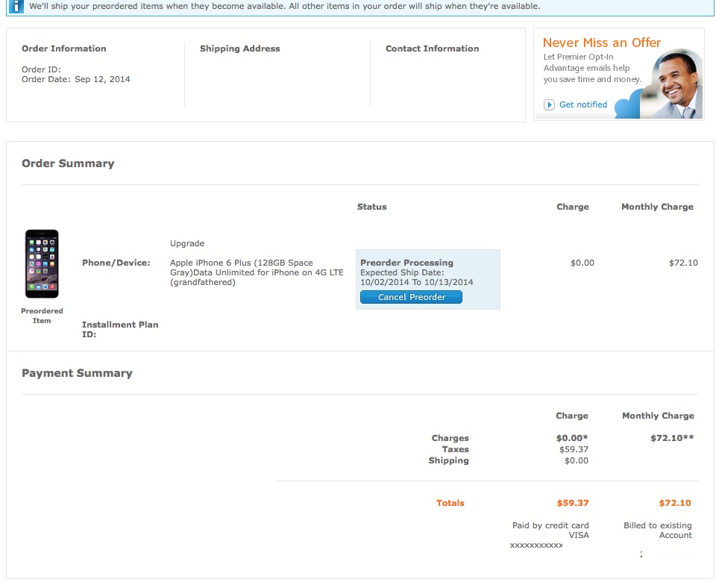
Task: Click the blue info icon in the banner
Action: coord(16,7)
